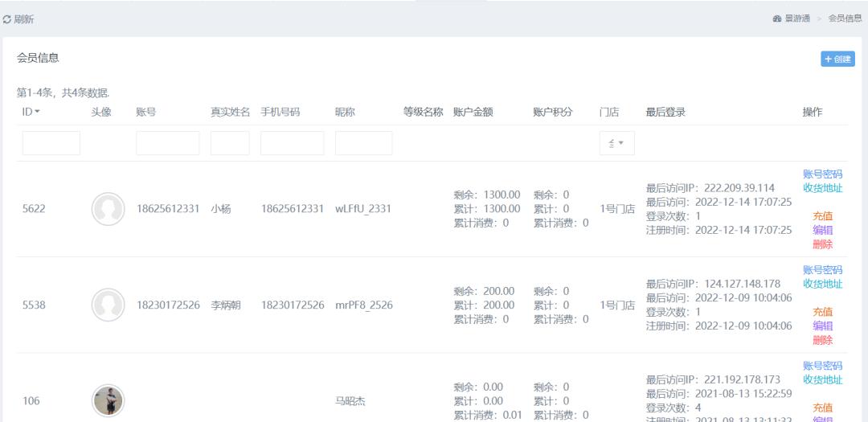The image size is (868, 422).
Task: Open 账号密码 for member 5622
Action: coord(823,174)
